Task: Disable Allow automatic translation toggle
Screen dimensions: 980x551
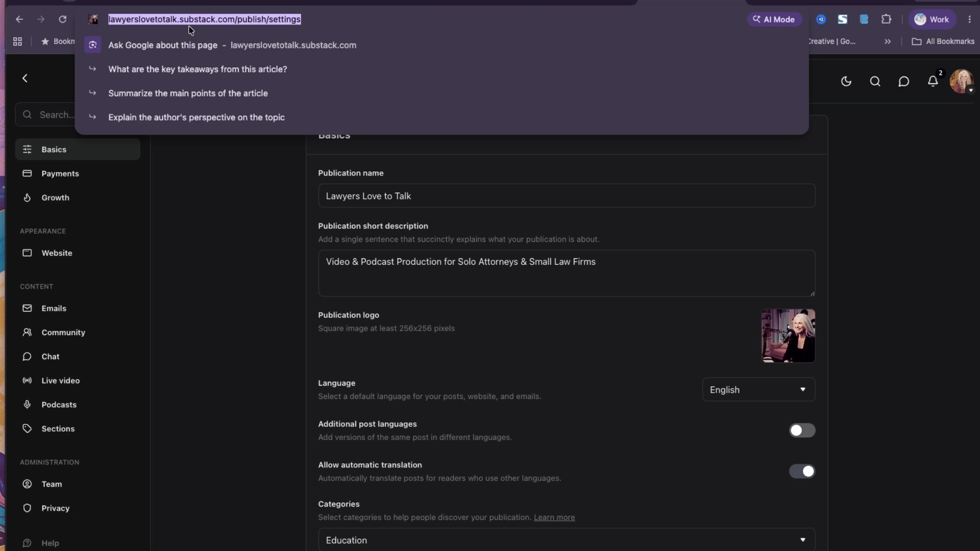Action: click(802, 471)
